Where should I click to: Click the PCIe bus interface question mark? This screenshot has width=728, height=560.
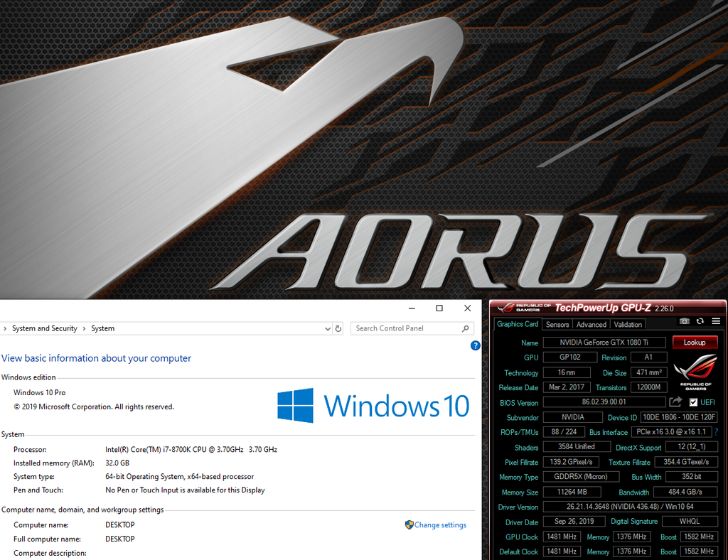716,432
